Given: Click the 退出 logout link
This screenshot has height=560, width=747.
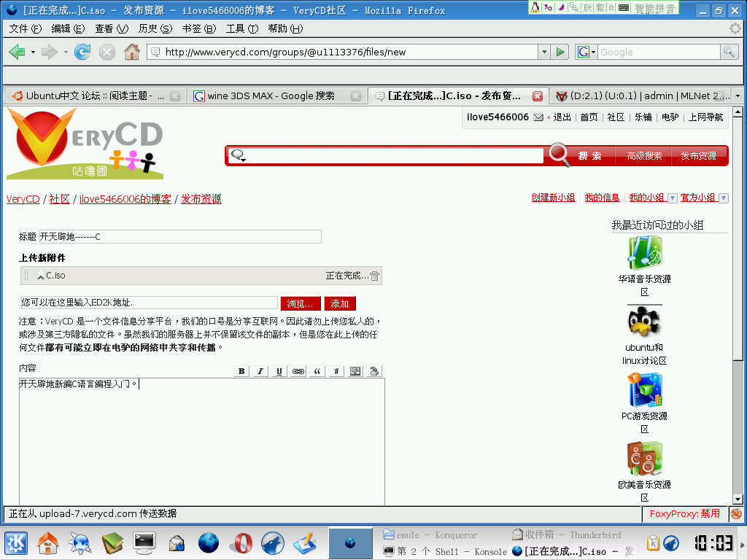Looking at the screenshot, I should click(562, 117).
